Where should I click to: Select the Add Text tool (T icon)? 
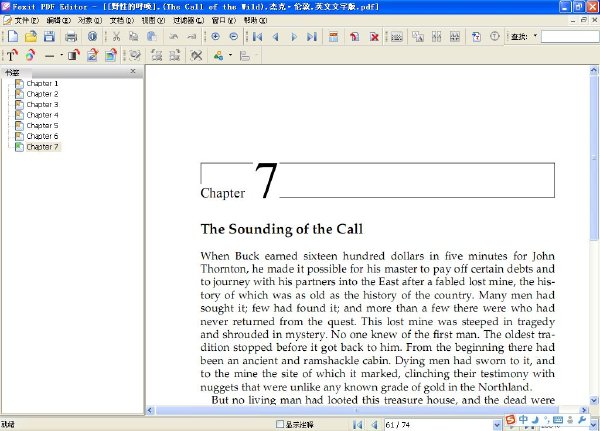pos(12,56)
